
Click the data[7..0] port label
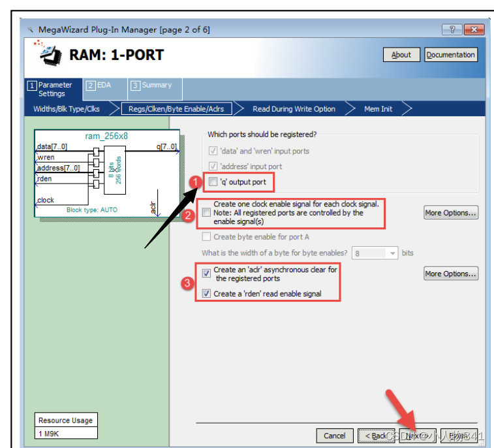coord(52,146)
